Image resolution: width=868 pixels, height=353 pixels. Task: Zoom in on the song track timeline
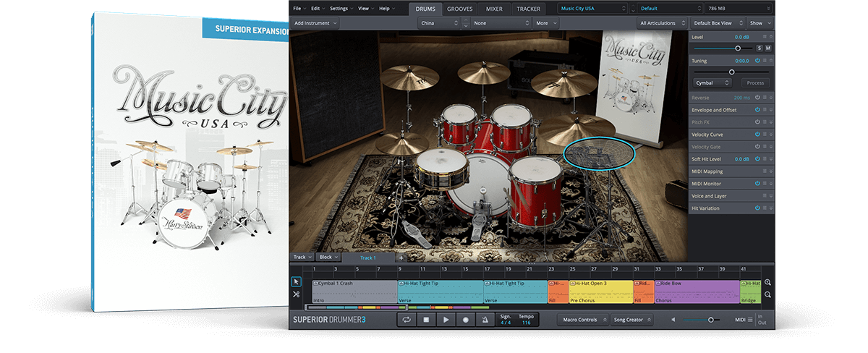(767, 282)
